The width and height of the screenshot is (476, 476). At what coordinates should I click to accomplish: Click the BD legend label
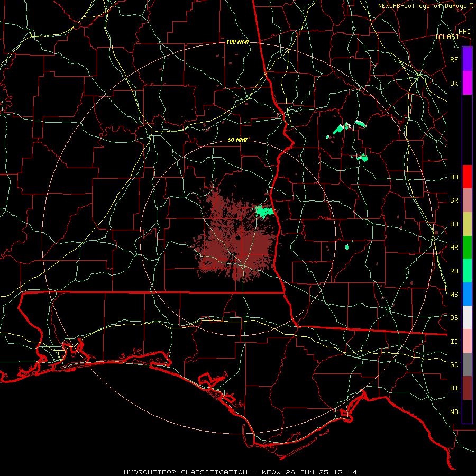click(454, 224)
